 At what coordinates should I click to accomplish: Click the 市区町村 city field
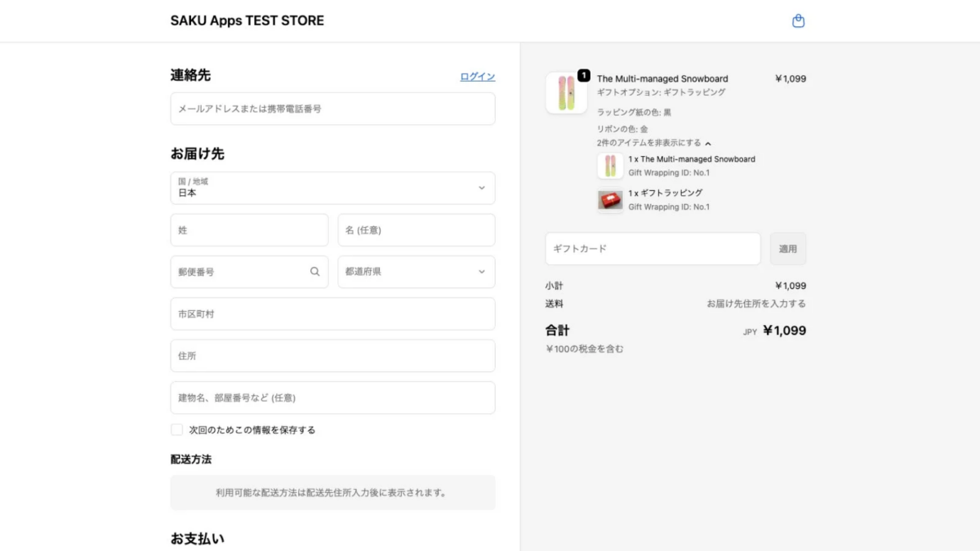(x=332, y=313)
